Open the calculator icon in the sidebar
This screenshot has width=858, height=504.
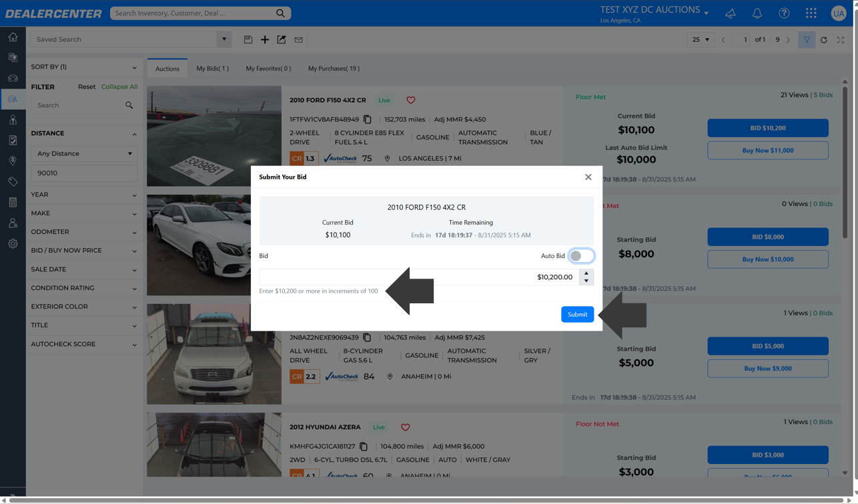coord(13,203)
